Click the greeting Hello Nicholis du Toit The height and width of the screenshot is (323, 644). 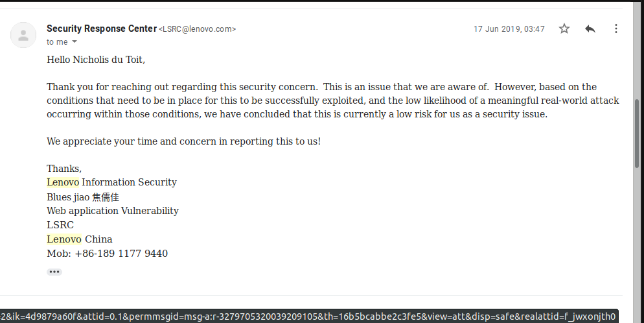click(x=96, y=60)
